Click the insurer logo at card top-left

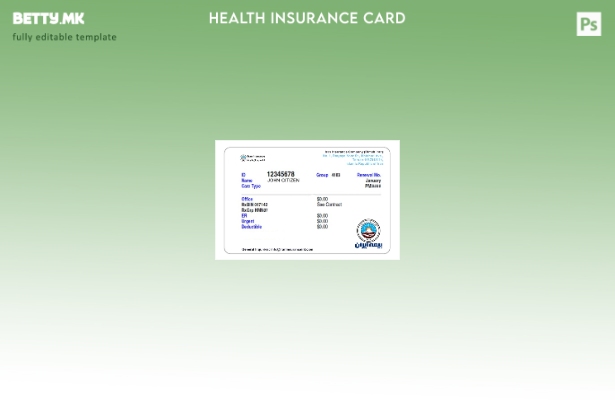pos(253,158)
